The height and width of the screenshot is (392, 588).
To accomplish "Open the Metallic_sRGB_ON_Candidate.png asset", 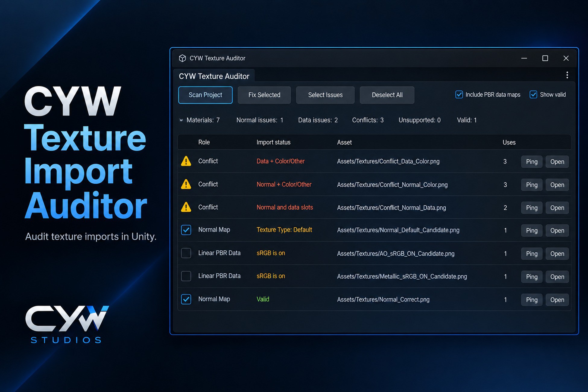I will tap(557, 277).
